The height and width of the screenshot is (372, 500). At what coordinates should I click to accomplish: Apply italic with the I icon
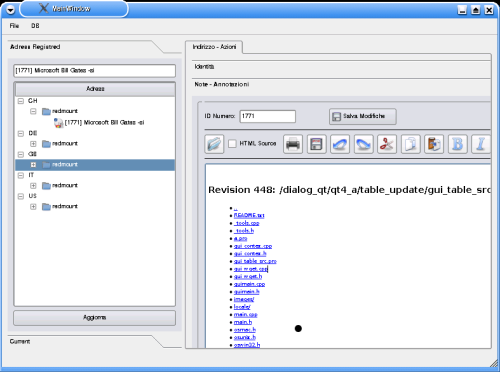[481, 144]
